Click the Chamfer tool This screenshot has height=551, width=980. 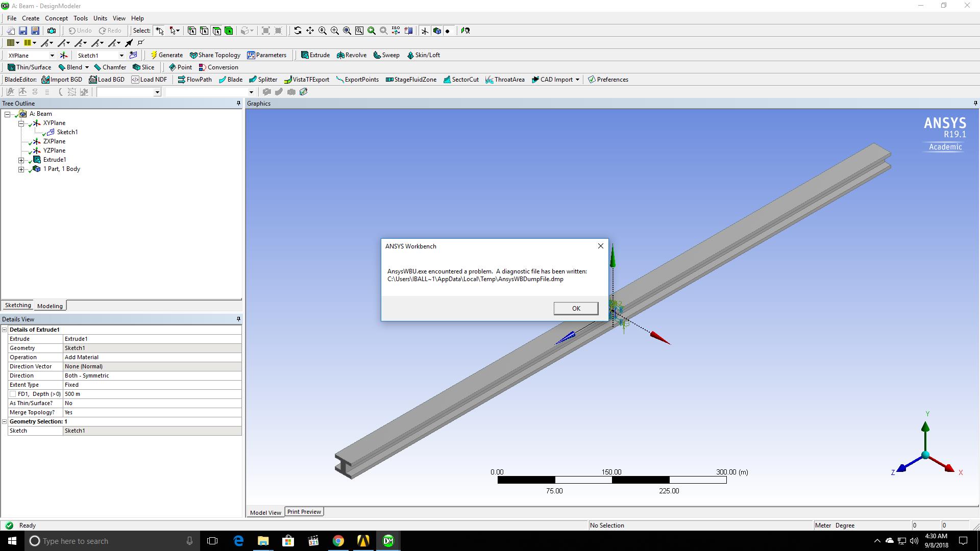click(110, 67)
